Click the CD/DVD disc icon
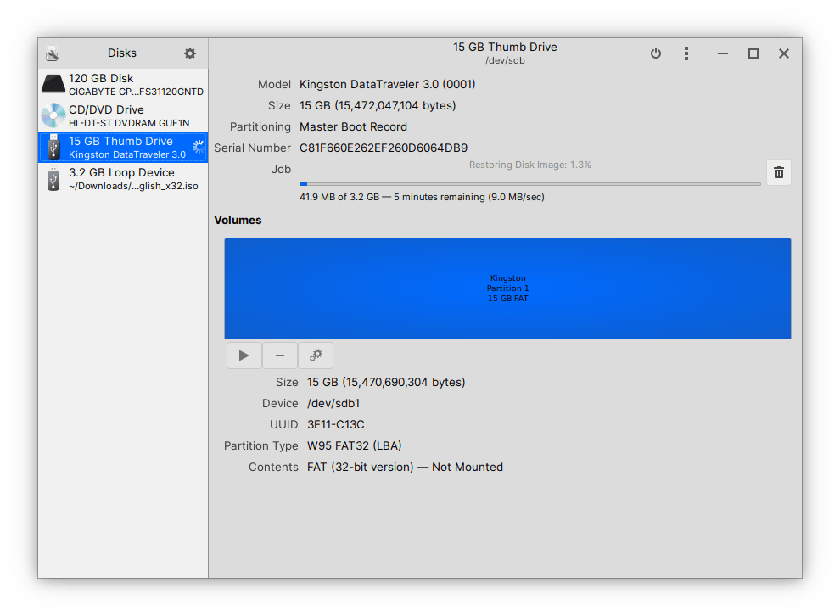Image resolution: width=840 pixels, height=616 pixels. [53, 115]
